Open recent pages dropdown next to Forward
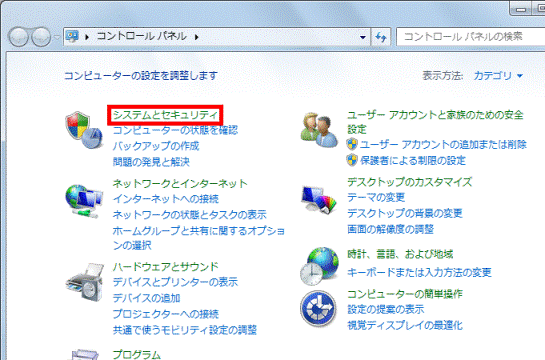545x360 pixels. [x=56, y=37]
